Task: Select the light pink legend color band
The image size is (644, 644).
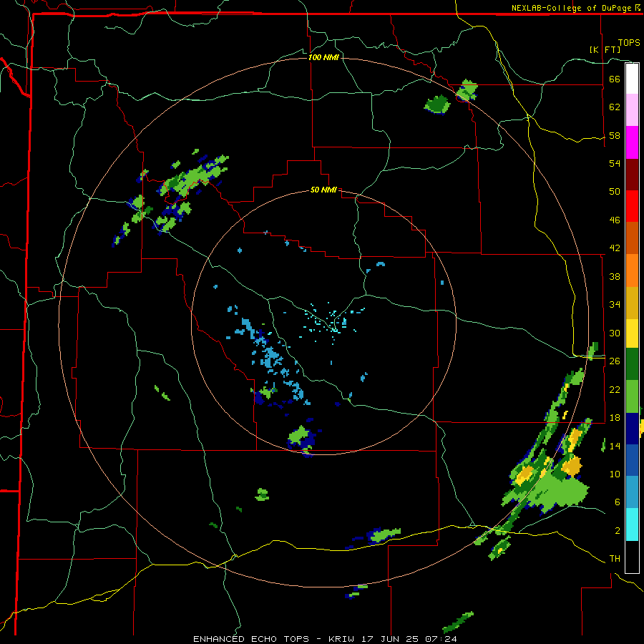Action: click(632, 109)
